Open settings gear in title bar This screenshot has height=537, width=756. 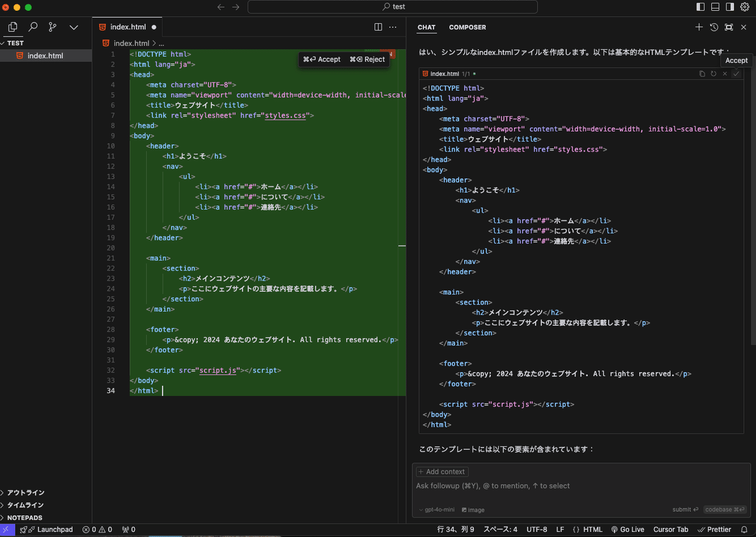click(745, 7)
